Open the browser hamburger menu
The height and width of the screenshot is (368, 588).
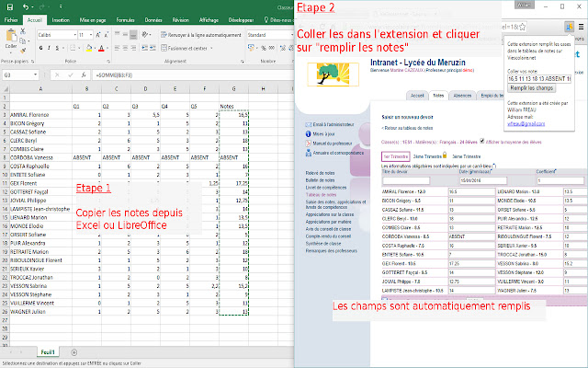point(581,27)
